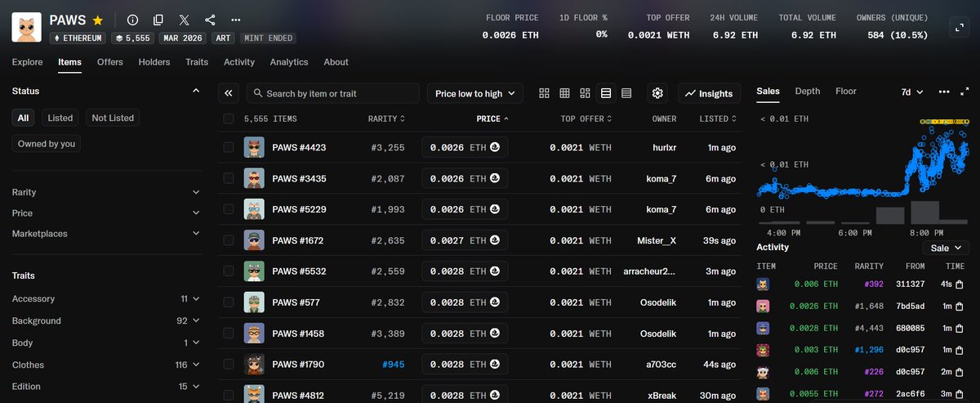
Task: Tick the checkbox for PAWS #4423
Action: coord(229,148)
